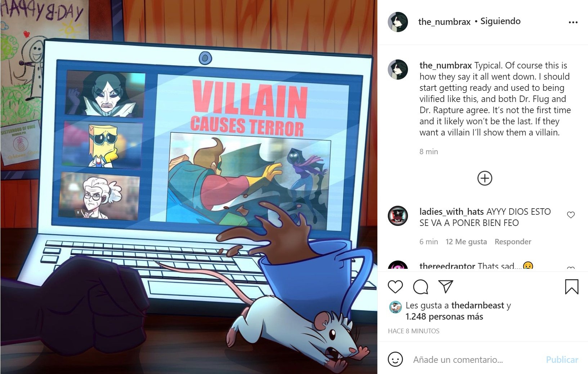
Task: Open the three-dot options menu
Action: 573,22
